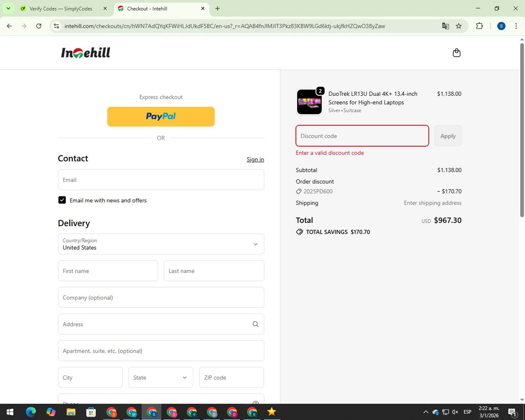
Task: Click the Enter shipping address text
Action: (433, 203)
